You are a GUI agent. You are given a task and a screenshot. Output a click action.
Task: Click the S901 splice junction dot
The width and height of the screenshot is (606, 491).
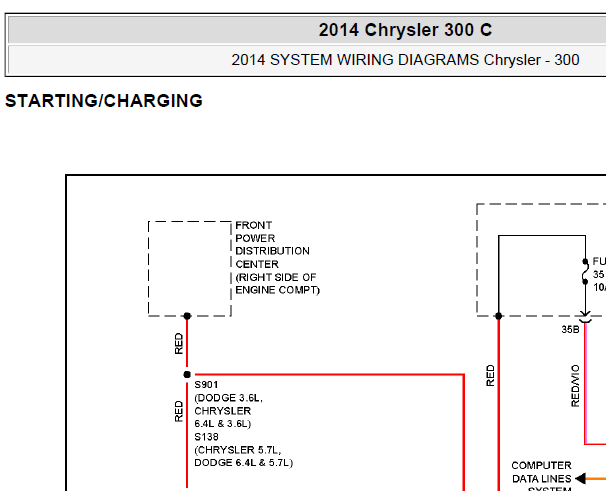click(x=187, y=374)
